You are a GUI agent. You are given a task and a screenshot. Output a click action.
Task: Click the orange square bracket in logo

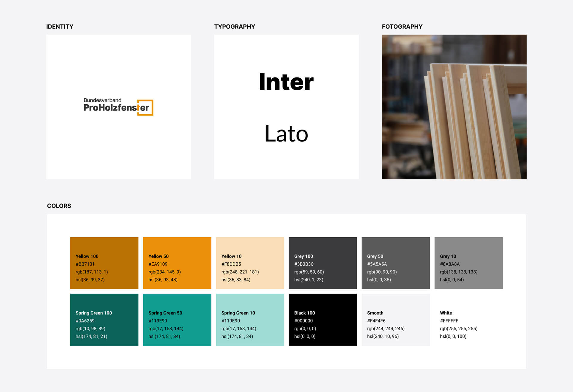click(x=152, y=107)
